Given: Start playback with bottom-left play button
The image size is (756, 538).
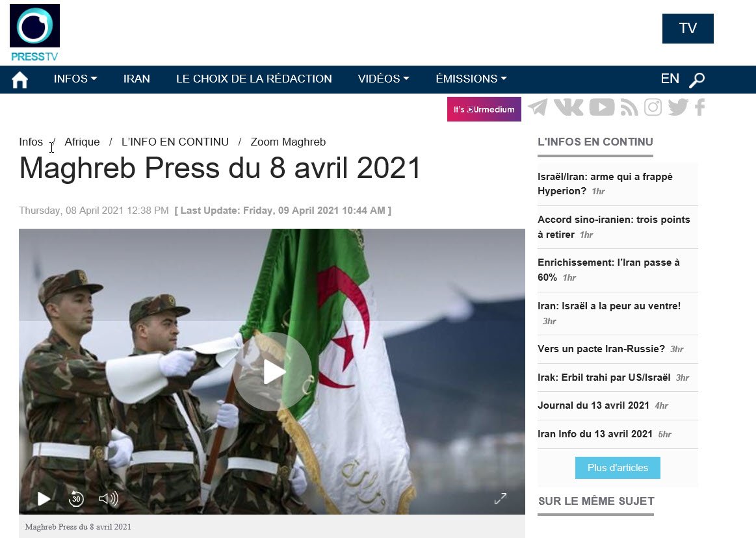Looking at the screenshot, I should 44,498.
